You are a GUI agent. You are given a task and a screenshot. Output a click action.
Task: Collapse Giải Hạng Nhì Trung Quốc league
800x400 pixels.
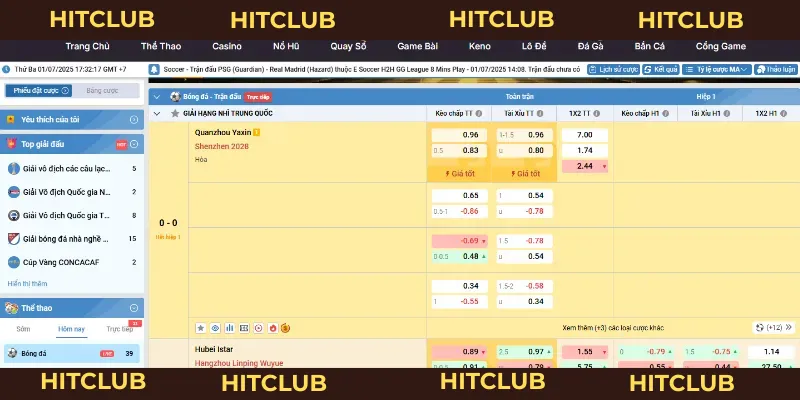[x=157, y=113]
